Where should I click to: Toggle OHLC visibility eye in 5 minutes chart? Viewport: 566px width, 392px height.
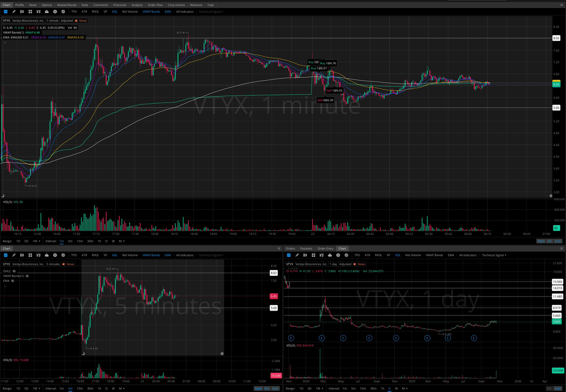coord(14,271)
